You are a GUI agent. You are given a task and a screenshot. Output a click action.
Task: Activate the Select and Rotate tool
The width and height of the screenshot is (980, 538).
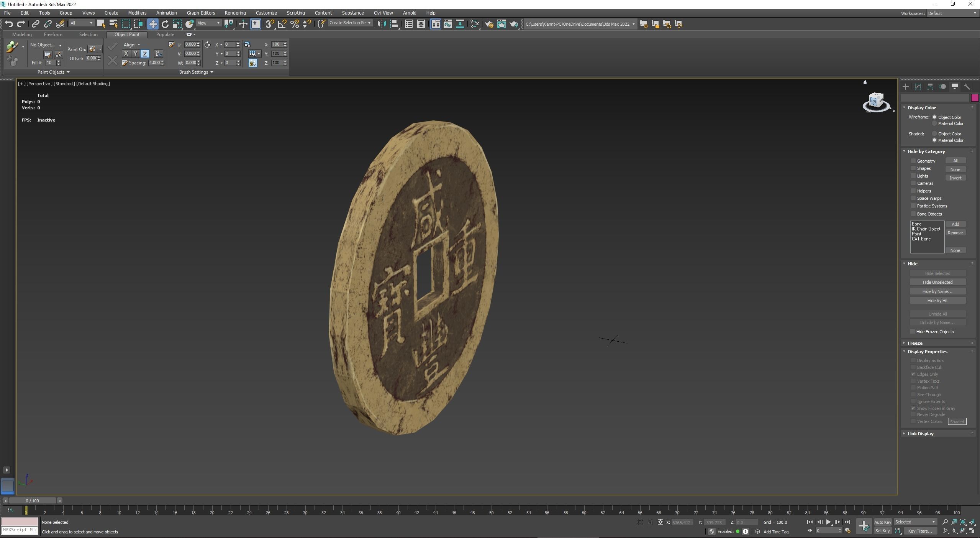tap(165, 24)
